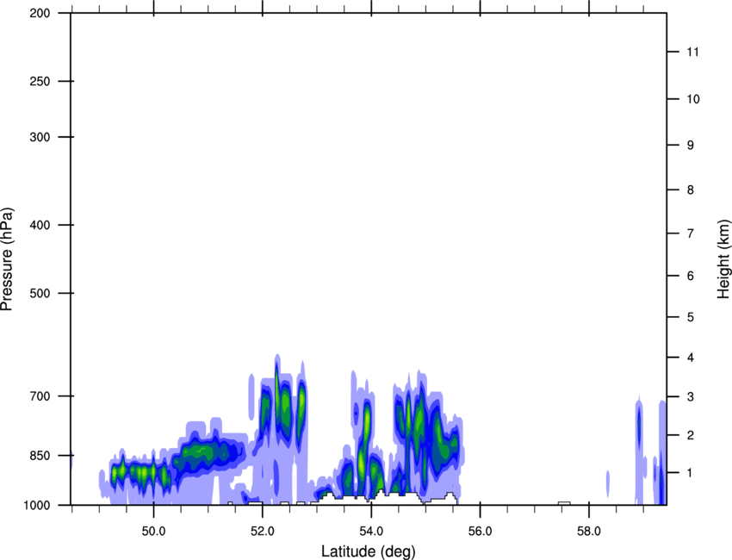Select the 400 pressure tick label

[x=40, y=225]
